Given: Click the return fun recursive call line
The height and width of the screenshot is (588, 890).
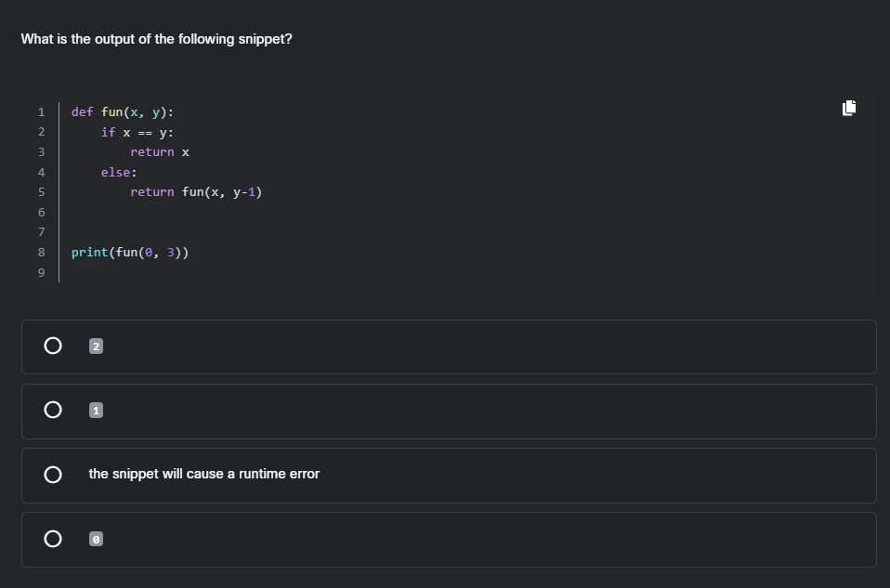Looking at the screenshot, I should coord(196,191).
